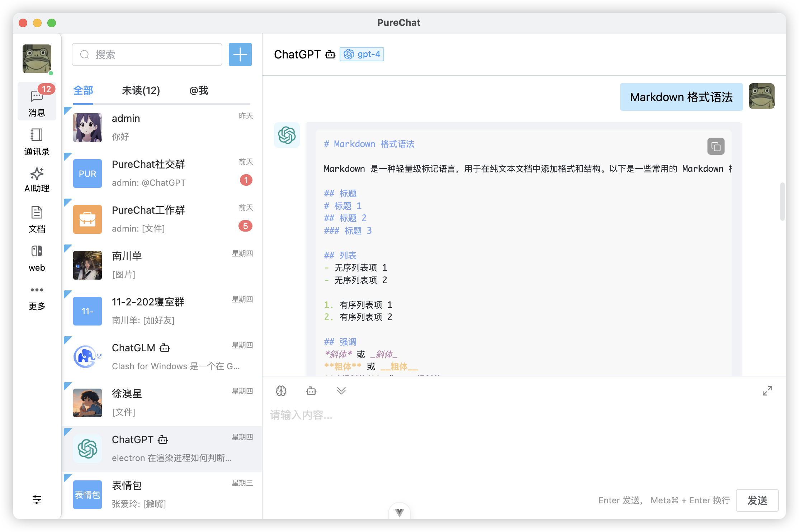Open the 表情包 conversation

click(x=162, y=495)
